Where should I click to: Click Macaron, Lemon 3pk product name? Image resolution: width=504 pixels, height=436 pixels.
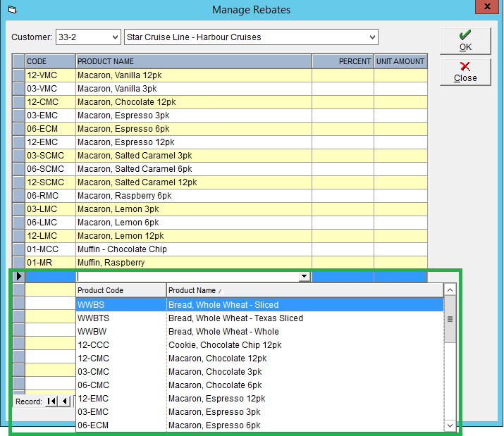click(x=118, y=209)
